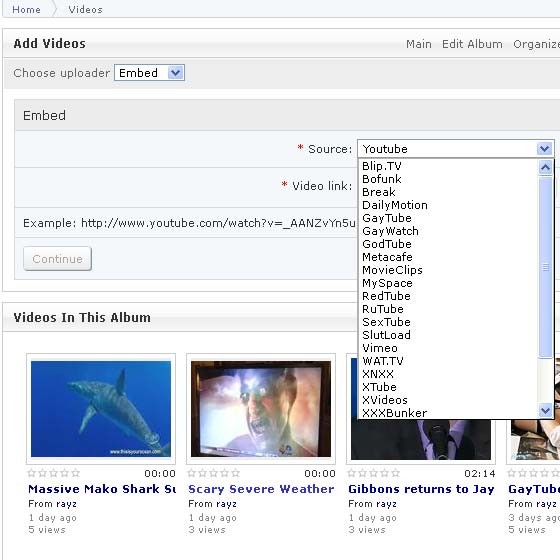Choose Break in the source list

[379, 192]
